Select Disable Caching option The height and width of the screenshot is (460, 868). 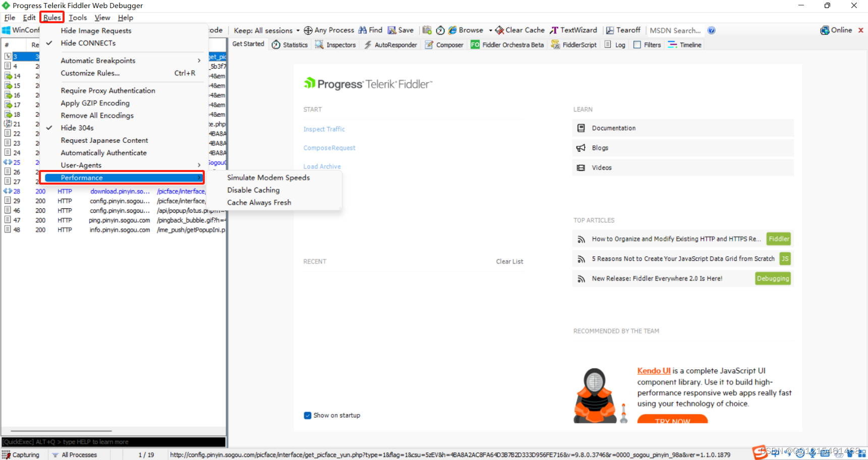(x=253, y=190)
